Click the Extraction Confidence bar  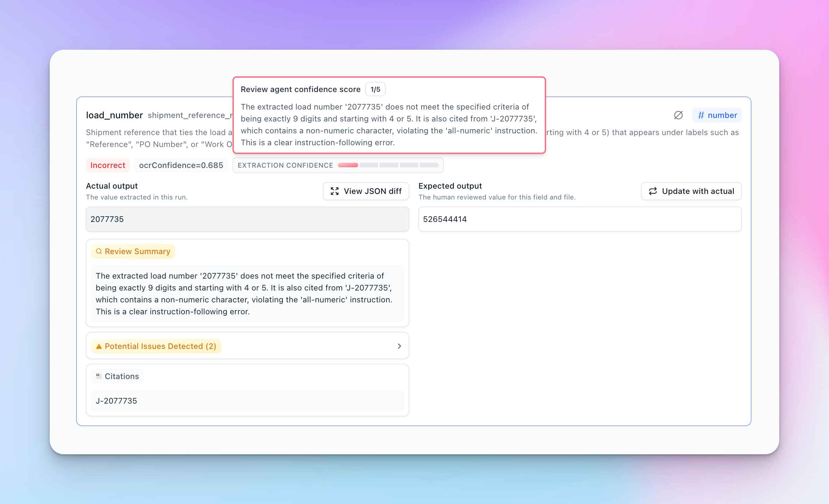(x=388, y=165)
